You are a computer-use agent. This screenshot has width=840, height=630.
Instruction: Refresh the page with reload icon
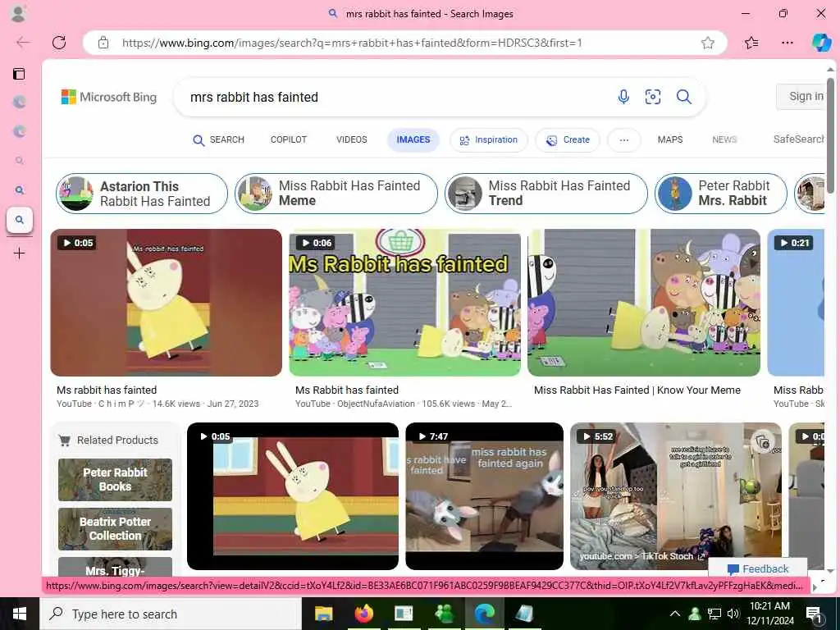tap(59, 43)
